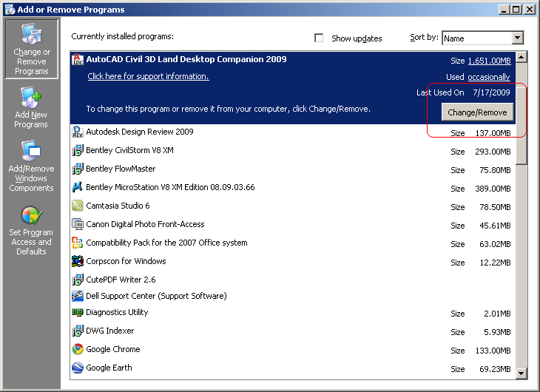
Task: Click the Autodesk Design Review 2009 icon
Action: coord(78,132)
